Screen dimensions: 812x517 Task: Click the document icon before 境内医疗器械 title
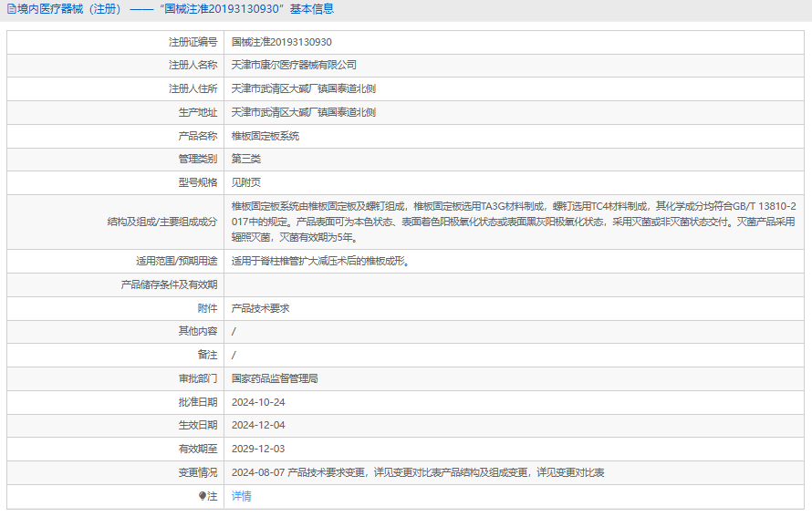point(12,9)
